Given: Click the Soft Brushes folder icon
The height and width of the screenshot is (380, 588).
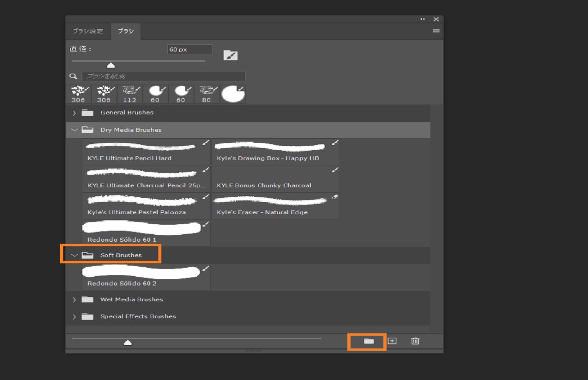Looking at the screenshot, I should 87,255.
